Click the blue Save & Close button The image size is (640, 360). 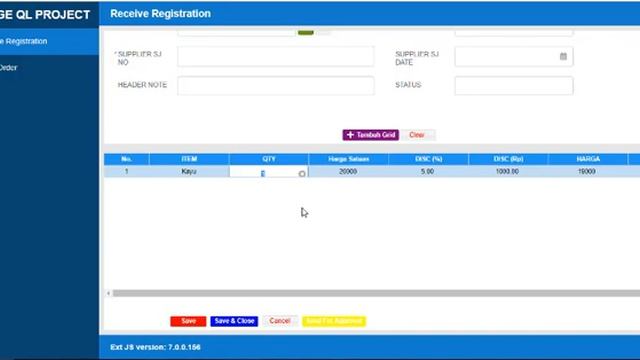pyautogui.click(x=234, y=321)
